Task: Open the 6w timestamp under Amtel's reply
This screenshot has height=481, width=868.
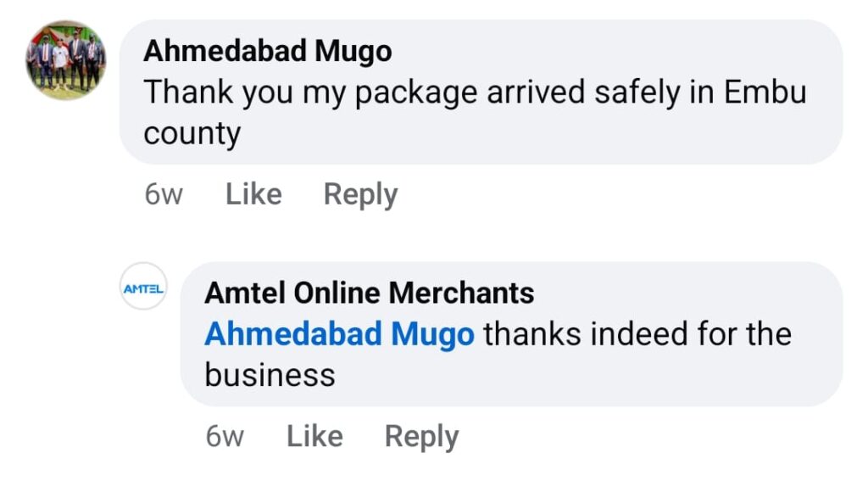Action: (225, 436)
